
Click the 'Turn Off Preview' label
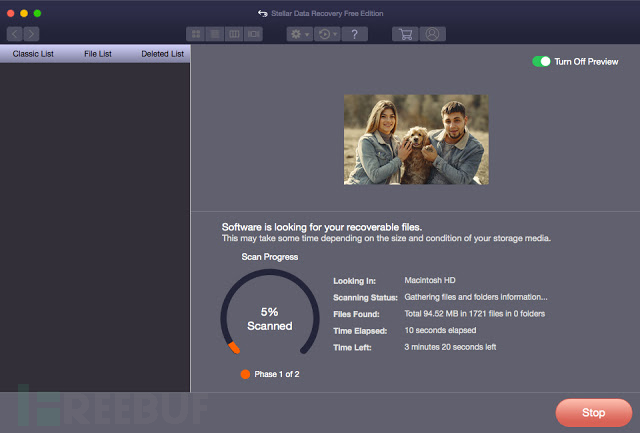(586, 62)
